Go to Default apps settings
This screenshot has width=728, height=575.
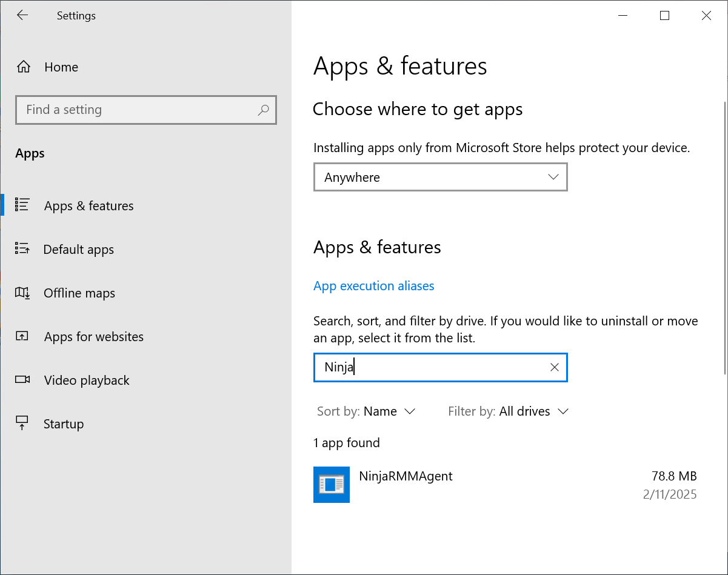click(145, 249)
